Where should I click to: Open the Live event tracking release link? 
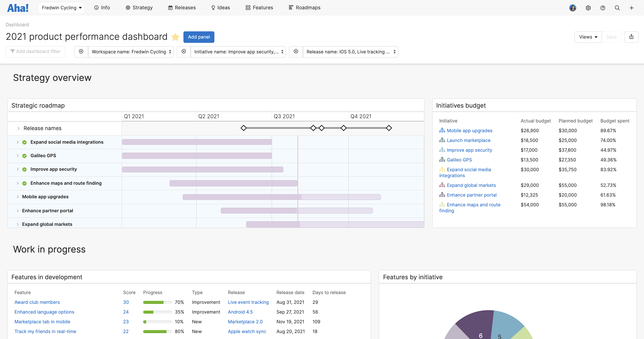248,302
